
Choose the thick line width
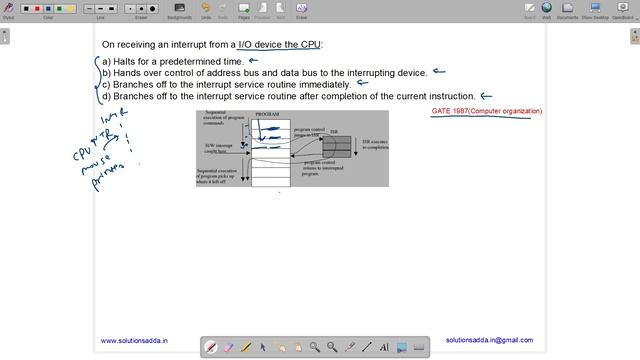tap(111, 9)
